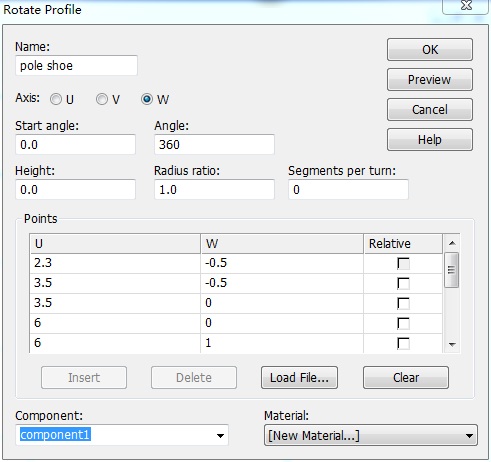Click the points list scroll down arrow

coord(452,345)
